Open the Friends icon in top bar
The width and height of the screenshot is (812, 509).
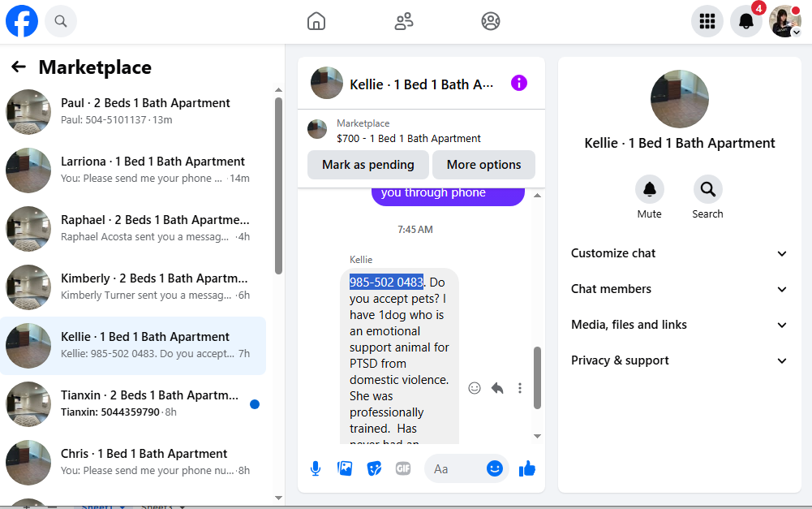(403, 21)
